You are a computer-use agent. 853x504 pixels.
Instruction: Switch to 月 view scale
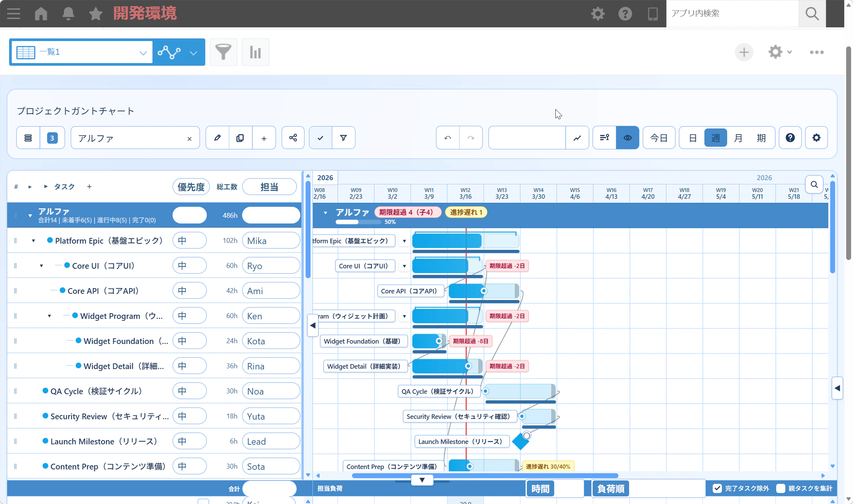(738, 138)
